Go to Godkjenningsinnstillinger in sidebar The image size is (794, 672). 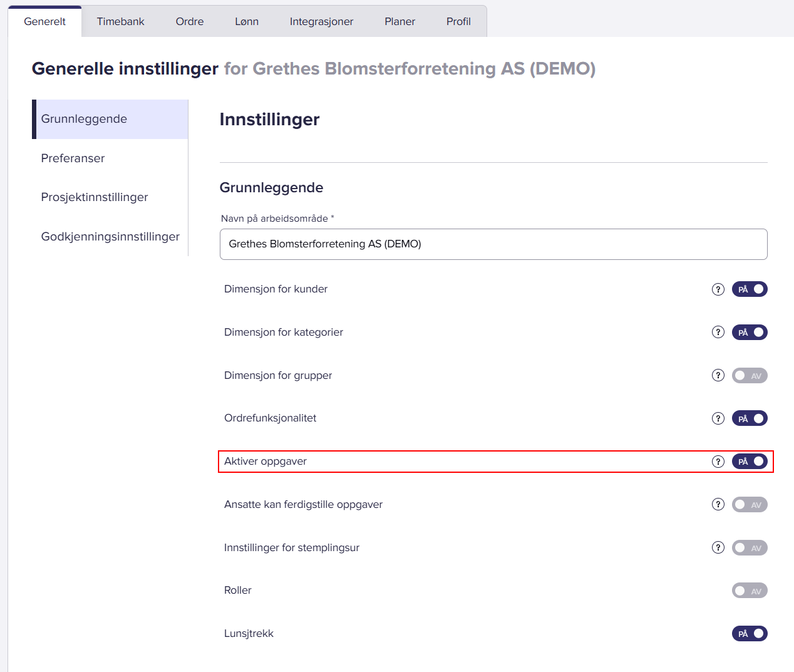tap(110, 237)
